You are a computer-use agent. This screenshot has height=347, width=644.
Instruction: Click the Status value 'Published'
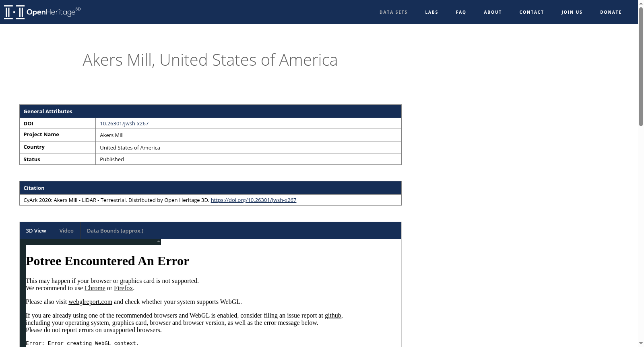point(112,159)
